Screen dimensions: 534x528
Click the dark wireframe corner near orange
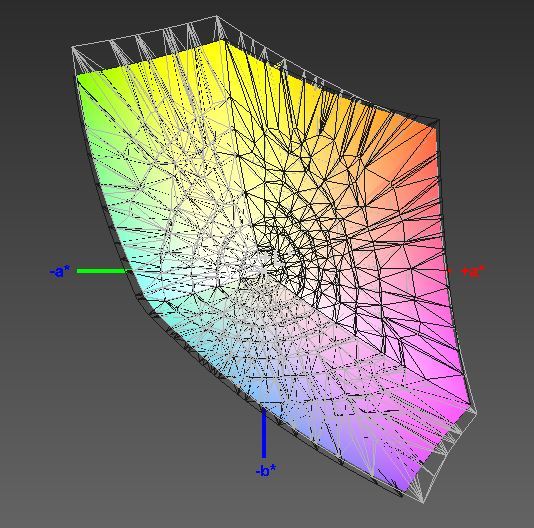[x=438, y=120]
